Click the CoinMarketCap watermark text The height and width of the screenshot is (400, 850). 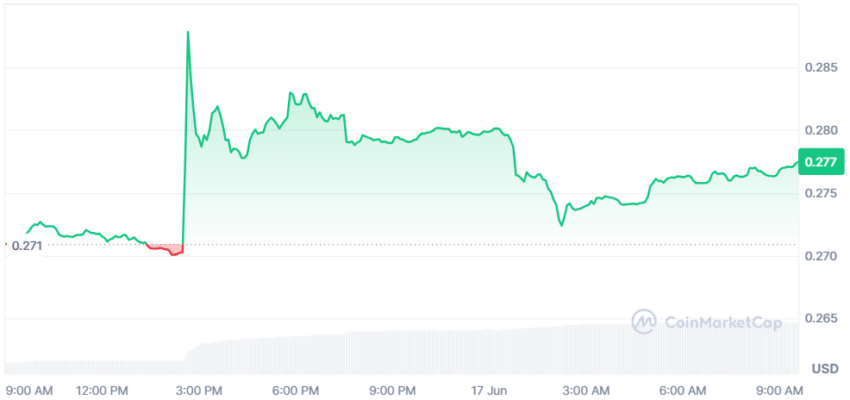[723, 323]
